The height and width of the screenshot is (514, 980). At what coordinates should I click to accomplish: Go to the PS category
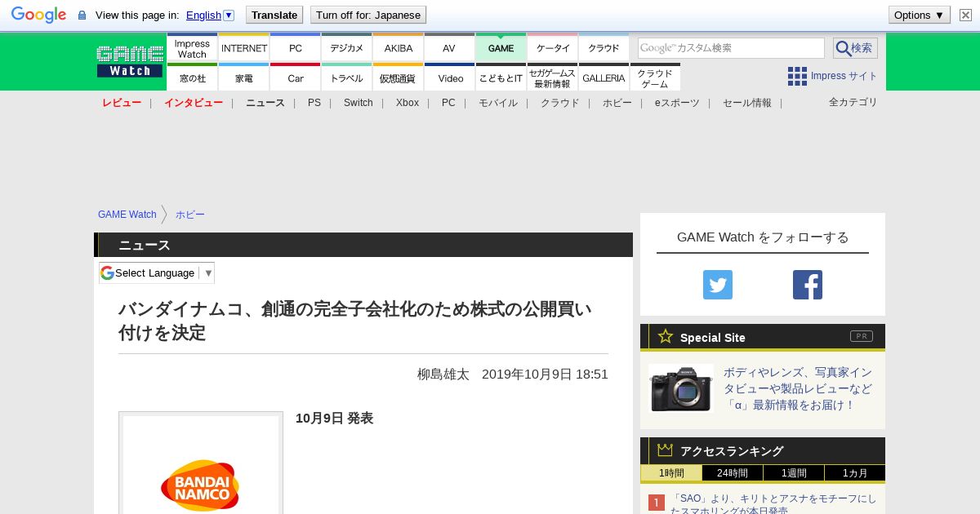pos(314,103)
